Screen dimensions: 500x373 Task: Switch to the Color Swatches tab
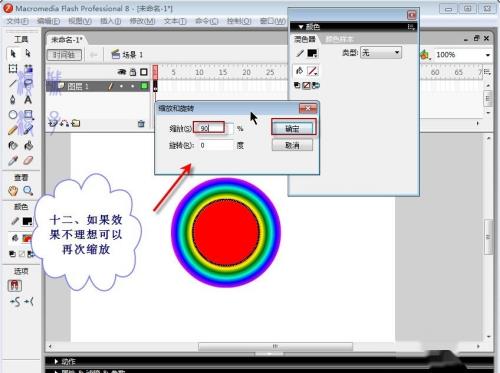tap(339, 39)
